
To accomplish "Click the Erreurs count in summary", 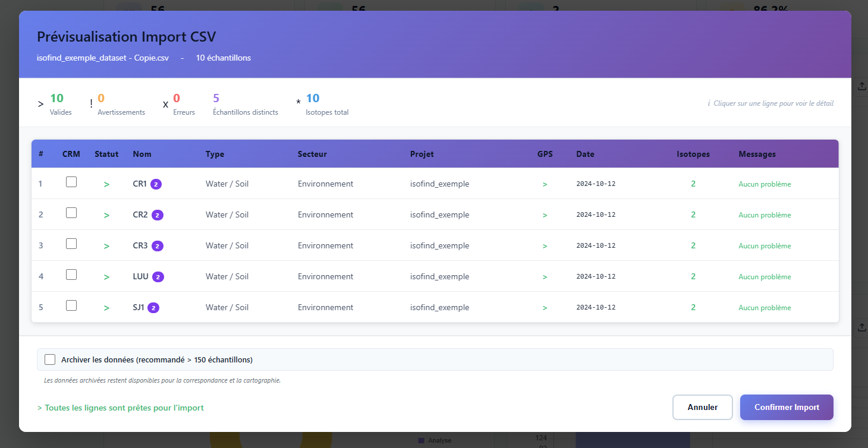I will point(177,99).
